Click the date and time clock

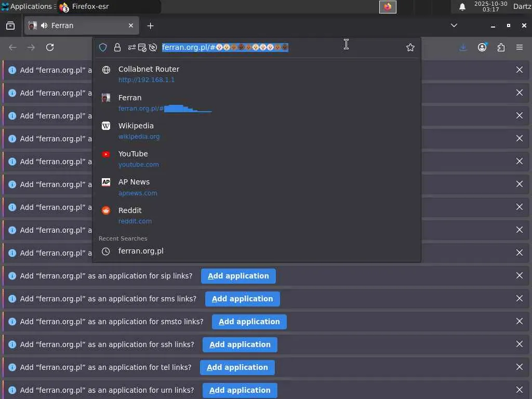pyautogui.click(x=490, y=6)
